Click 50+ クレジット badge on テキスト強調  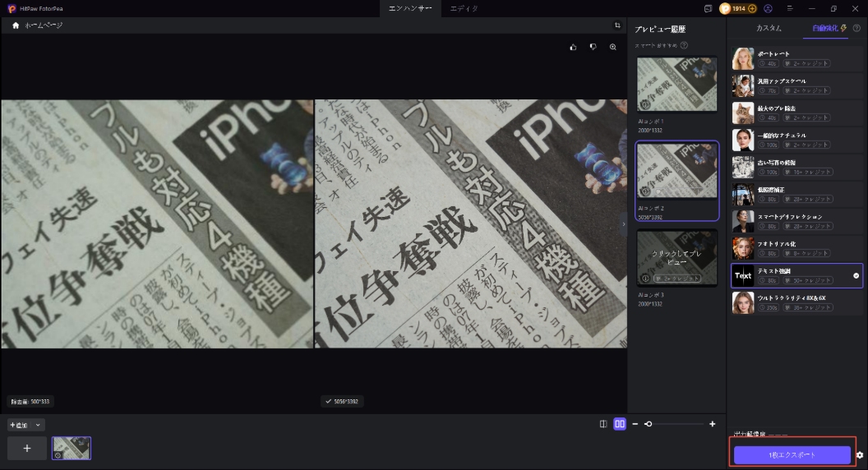point(808,281)
